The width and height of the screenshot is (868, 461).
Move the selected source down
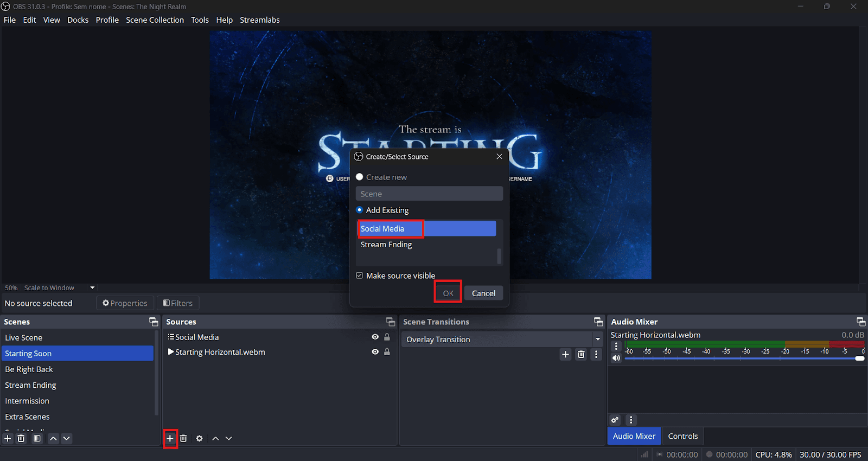pyautogui.click(x=229, y=438)
